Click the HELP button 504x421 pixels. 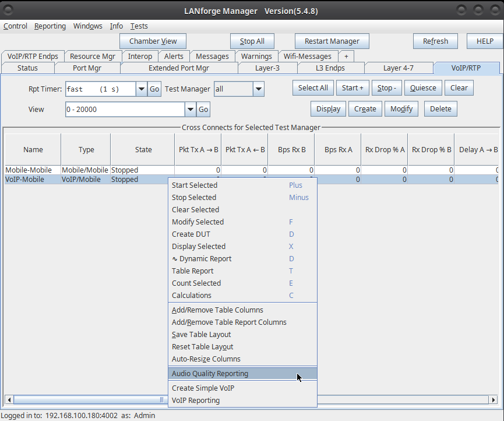tap(485, 41)
